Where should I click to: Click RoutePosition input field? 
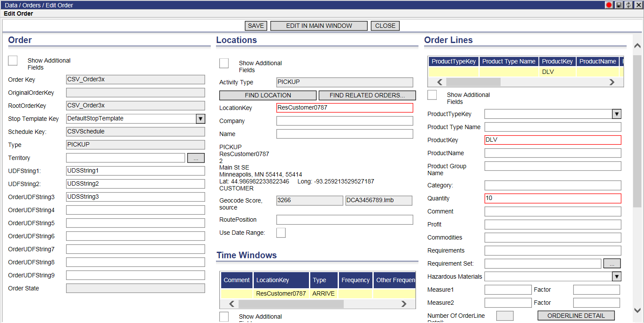coord(345,220)
